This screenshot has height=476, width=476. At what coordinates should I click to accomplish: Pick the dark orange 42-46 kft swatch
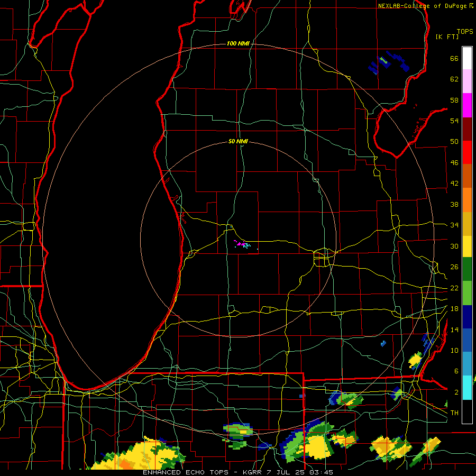(467, 176)
